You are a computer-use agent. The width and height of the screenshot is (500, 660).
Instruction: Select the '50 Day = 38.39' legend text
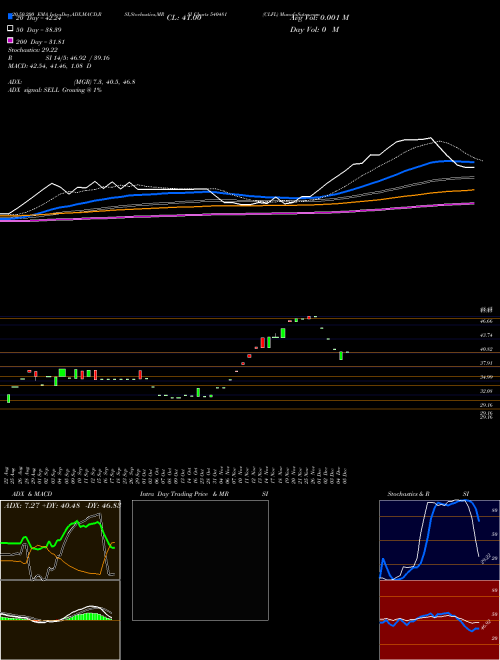[39, 30]
